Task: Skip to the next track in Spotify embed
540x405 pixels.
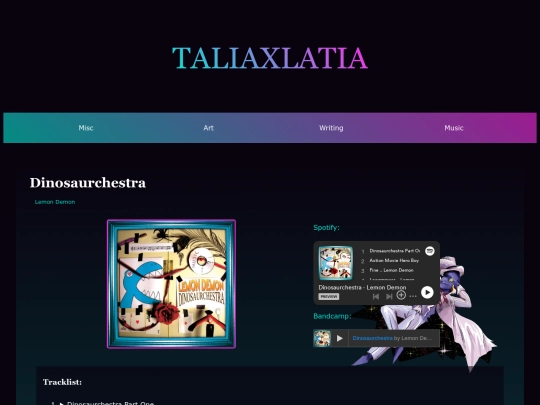Action: pos(389,296)
